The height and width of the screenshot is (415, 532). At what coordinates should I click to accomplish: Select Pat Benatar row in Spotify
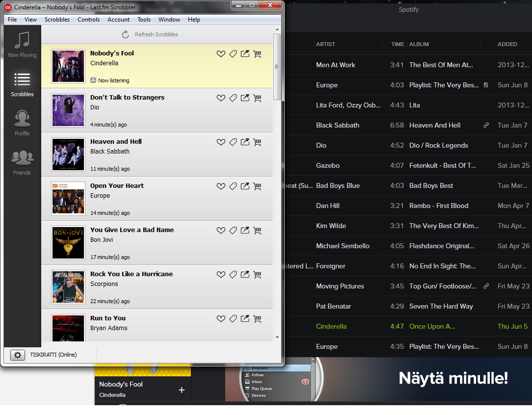tap(408, 306)
